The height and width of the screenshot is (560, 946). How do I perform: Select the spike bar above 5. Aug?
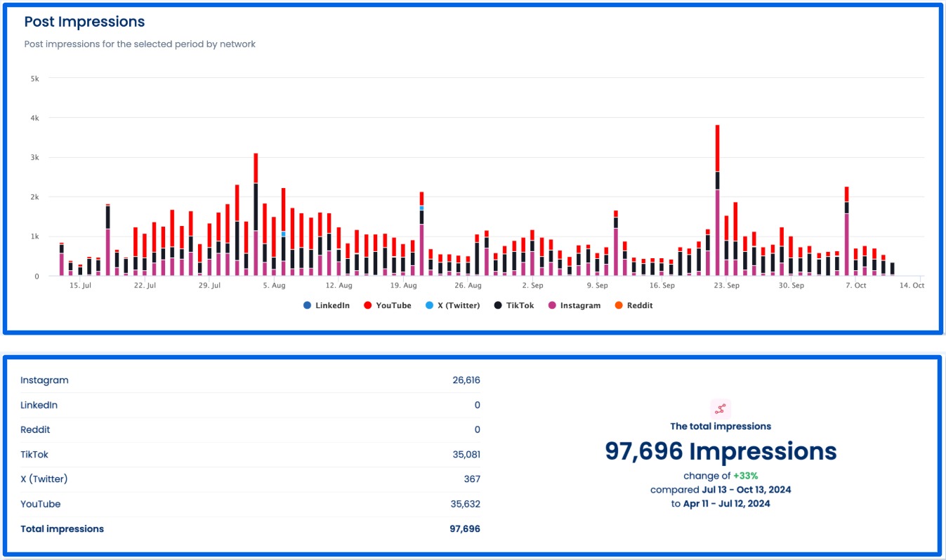(256, 211)
